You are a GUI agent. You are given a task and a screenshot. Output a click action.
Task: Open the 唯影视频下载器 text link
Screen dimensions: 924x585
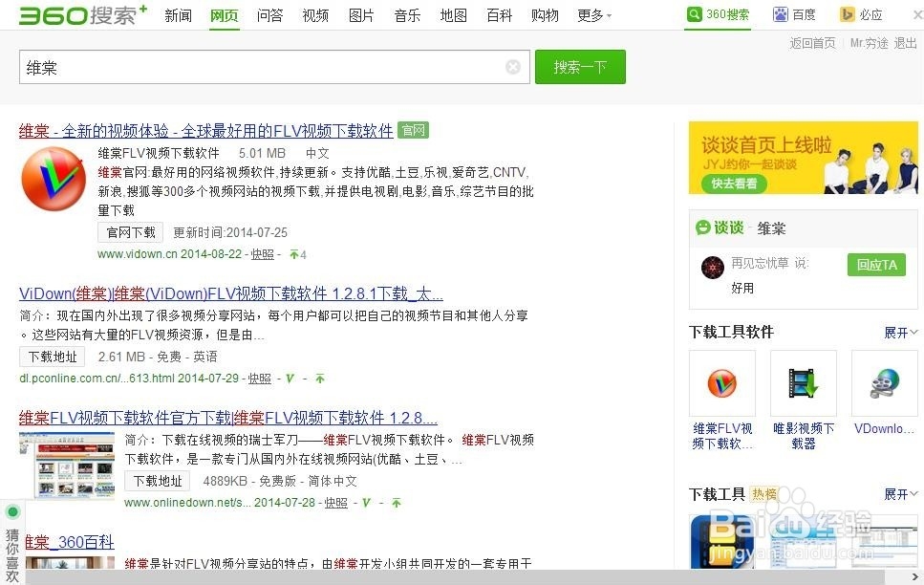click(804, 436)
